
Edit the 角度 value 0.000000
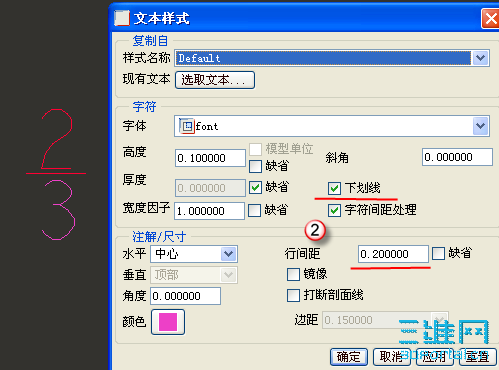pyautogui.click(x=185, y=296)
